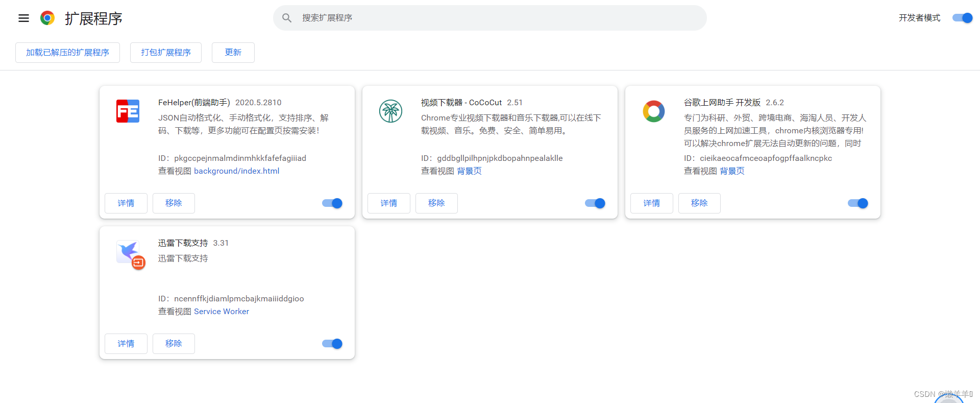Click the FeHelper extension icon
The width and height of the screenshot is (980, 403).
(x=128, y=111)
